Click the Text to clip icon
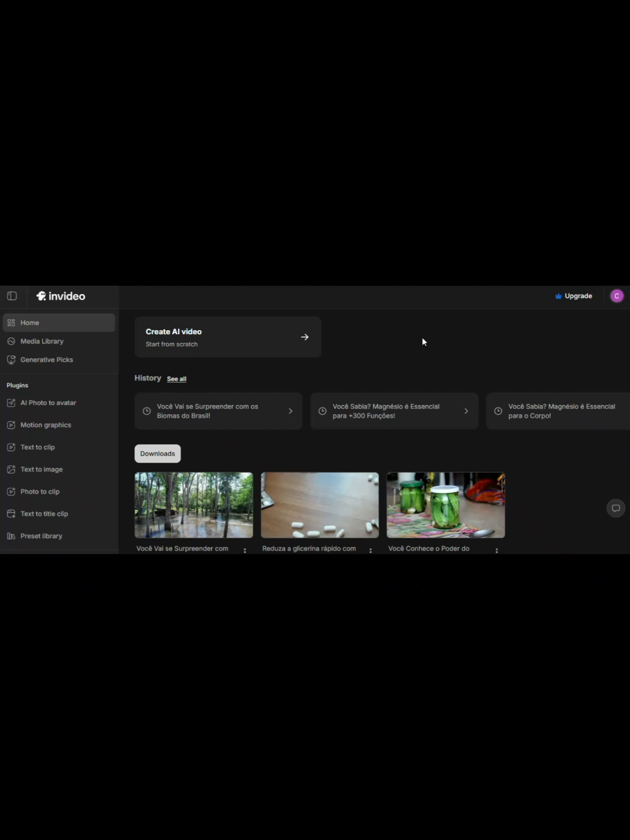Image resolution: width=630 pixels, height=840 pixels. click(x=11, y=447)
